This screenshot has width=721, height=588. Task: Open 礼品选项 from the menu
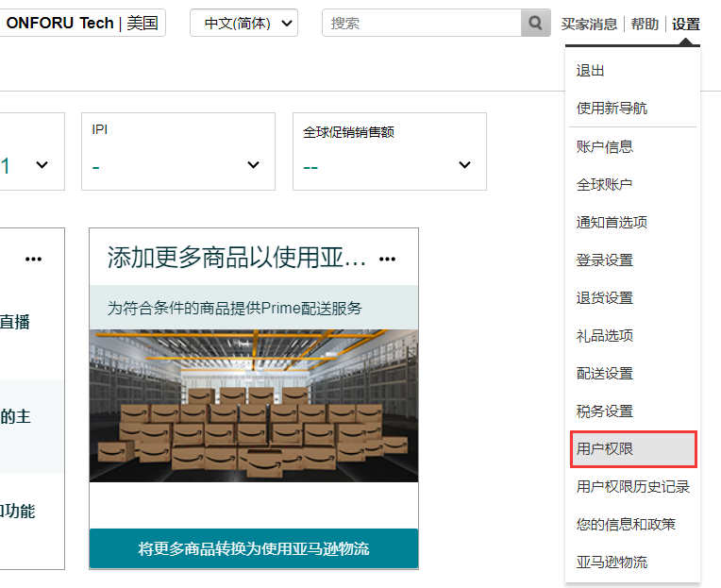pyautogui.click(x=605, y=336)
